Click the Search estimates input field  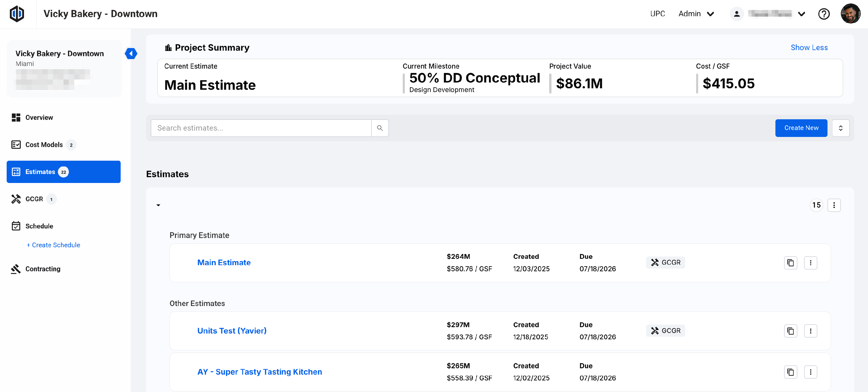point(261,128)
